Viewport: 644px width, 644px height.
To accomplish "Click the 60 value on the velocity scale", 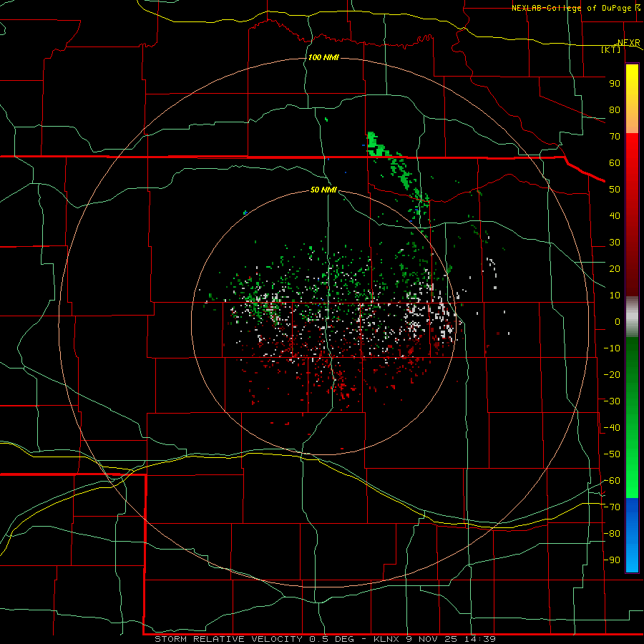I will click(x=615, y=163).
